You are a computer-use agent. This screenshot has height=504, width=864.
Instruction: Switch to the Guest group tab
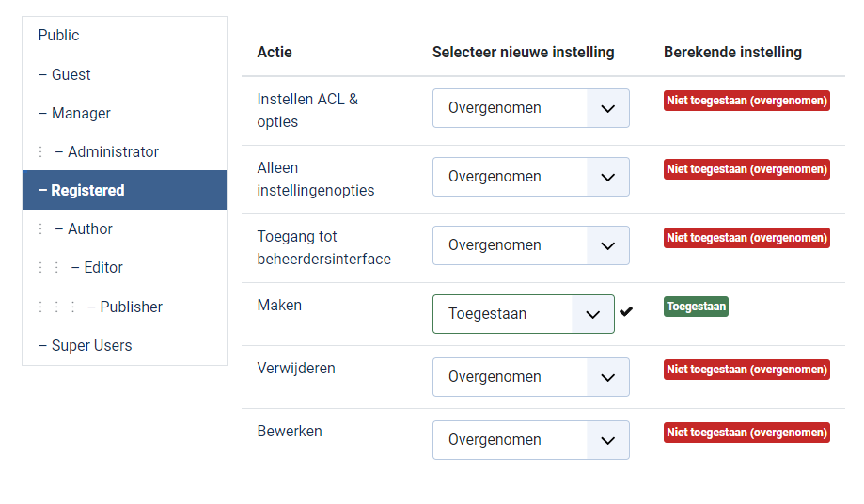tap(71, 74)
